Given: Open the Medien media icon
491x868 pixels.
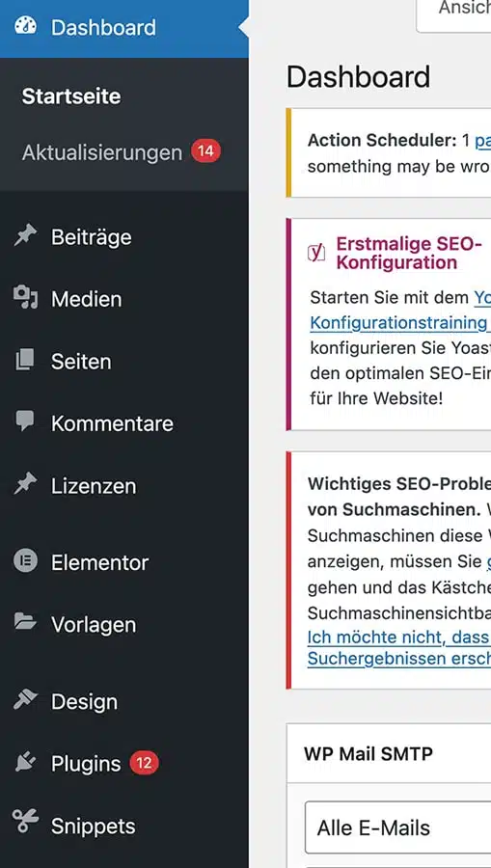Looking at the screenshot, I should pos(25,298).
